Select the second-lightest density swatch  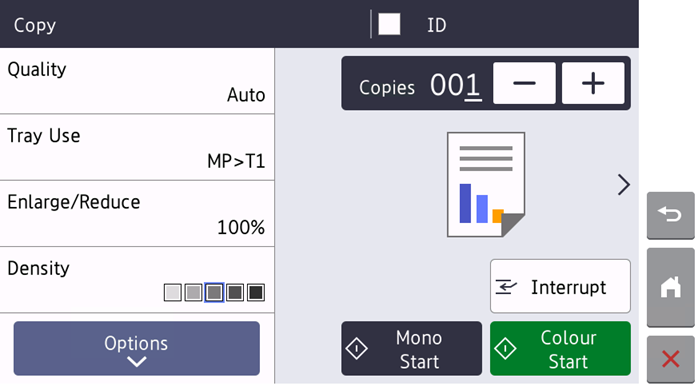click(193, 293)
